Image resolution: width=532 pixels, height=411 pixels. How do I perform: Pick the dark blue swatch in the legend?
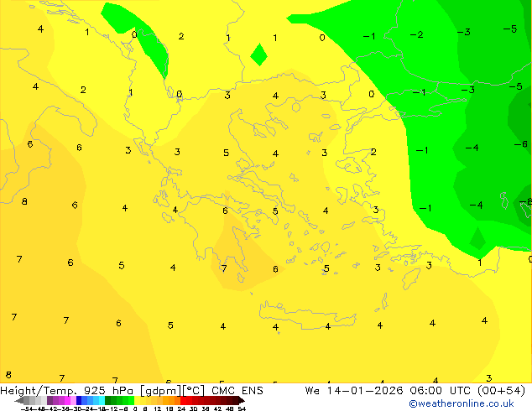[79, 401]
